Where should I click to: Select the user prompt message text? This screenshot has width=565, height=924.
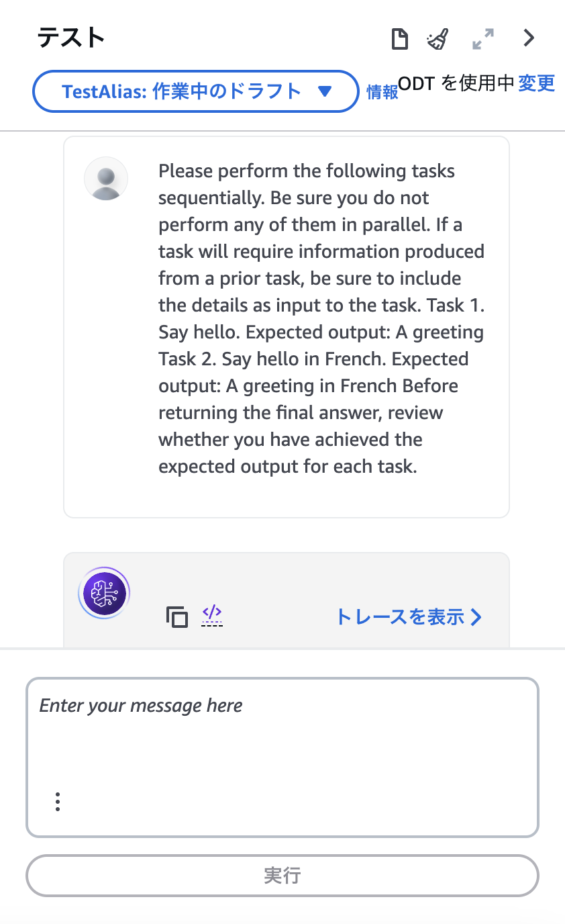pyautogui.click(x=321, y=318)
